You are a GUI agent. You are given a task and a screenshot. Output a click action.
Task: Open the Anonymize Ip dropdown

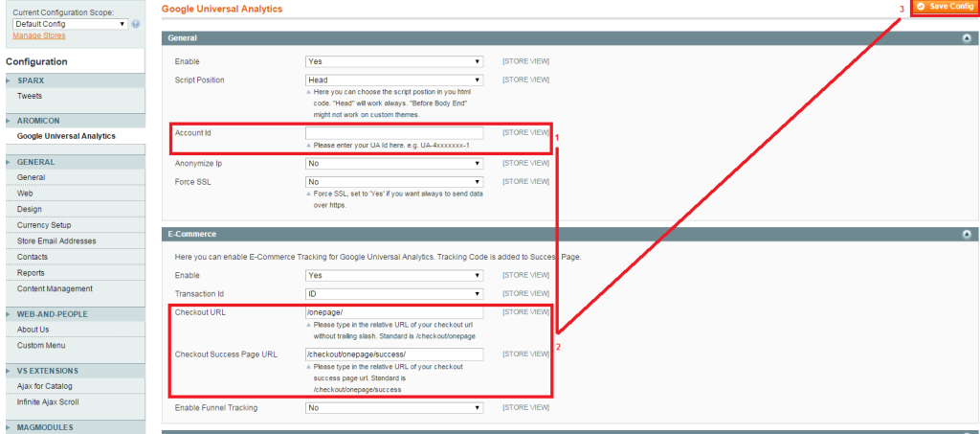394,163
